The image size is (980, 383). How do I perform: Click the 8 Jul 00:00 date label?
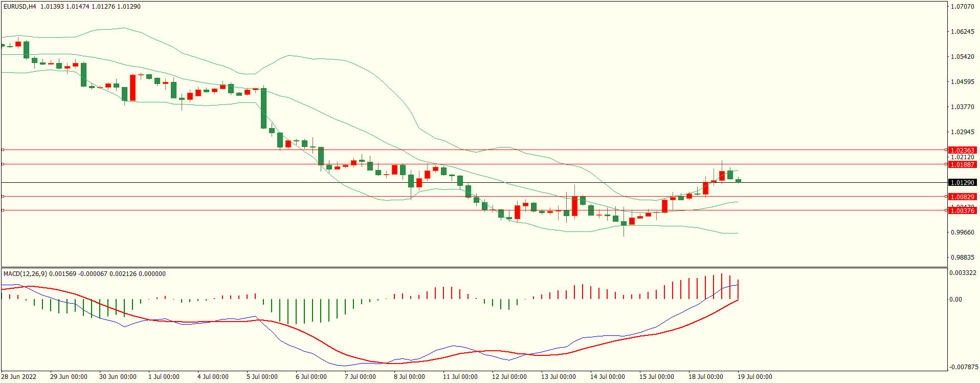(409, 377)
